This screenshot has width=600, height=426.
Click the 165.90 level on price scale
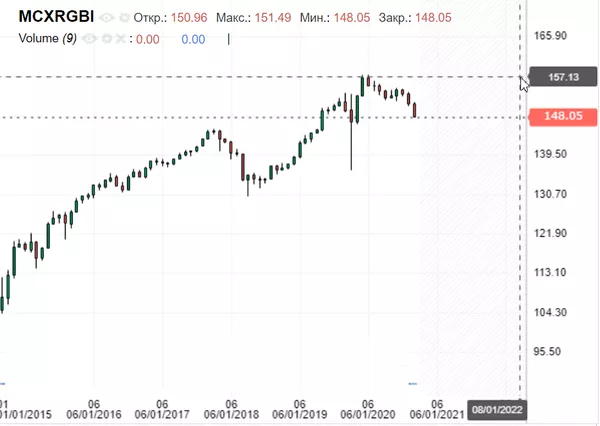pos(550,36)
